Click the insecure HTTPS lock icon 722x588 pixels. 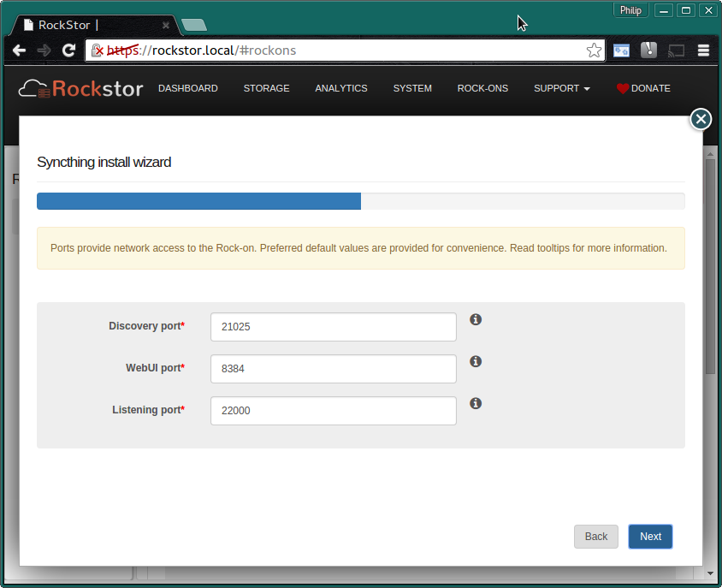coord(98,50)
